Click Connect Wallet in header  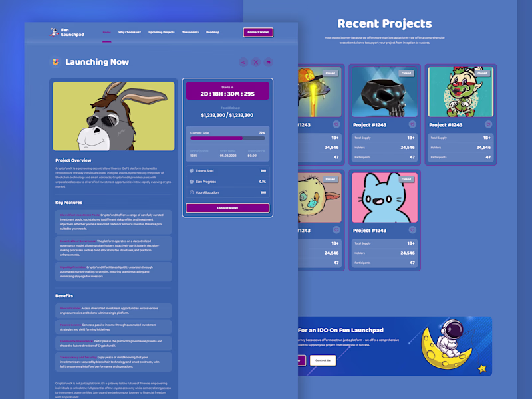point(258,32)
